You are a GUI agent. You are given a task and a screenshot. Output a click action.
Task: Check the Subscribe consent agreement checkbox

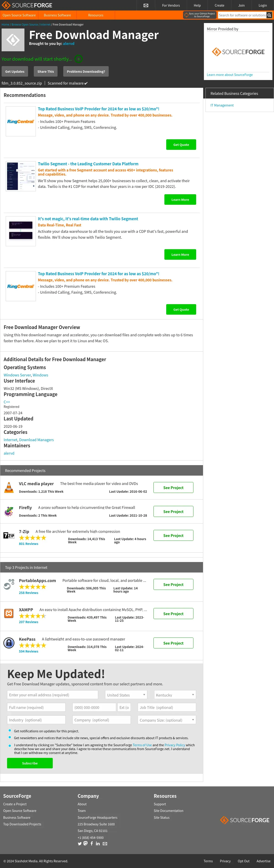point(10,745)
